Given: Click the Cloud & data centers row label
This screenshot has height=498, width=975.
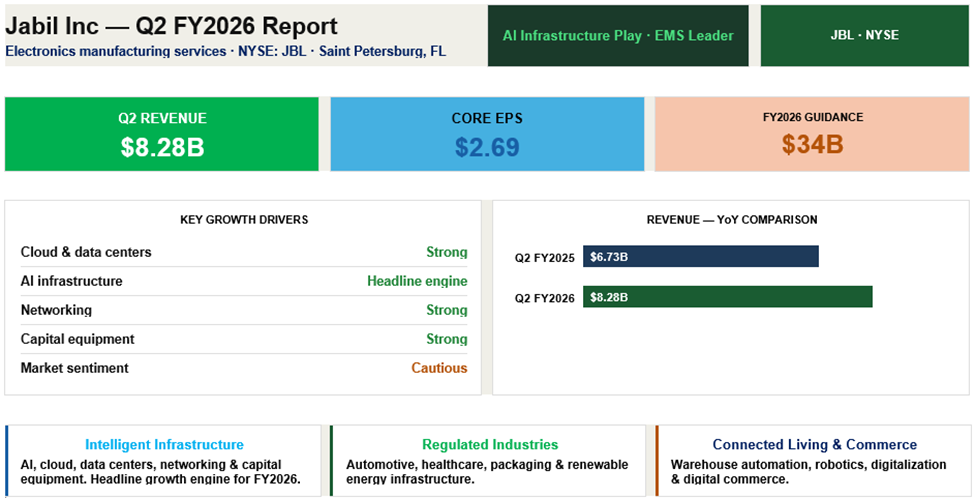Looking at the screenshot, I should (x=86, y=253).
